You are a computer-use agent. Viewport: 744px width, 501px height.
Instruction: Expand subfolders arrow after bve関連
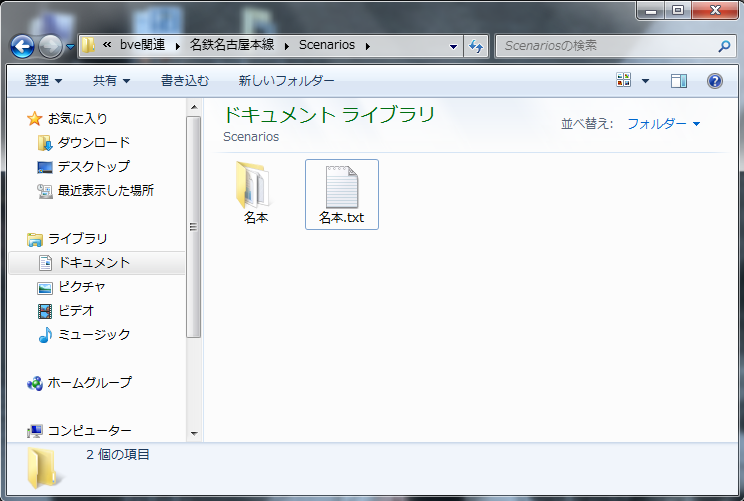pyautogui.click(x=177, y=46)
